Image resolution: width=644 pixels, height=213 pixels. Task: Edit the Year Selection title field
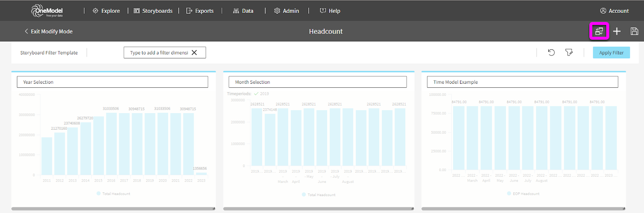point(112,82)
